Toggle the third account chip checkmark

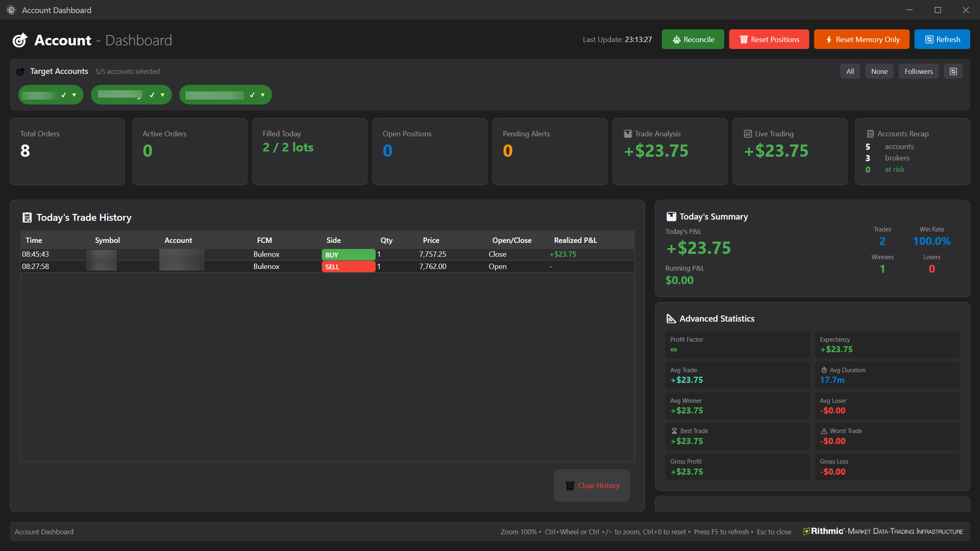point(252,95)
